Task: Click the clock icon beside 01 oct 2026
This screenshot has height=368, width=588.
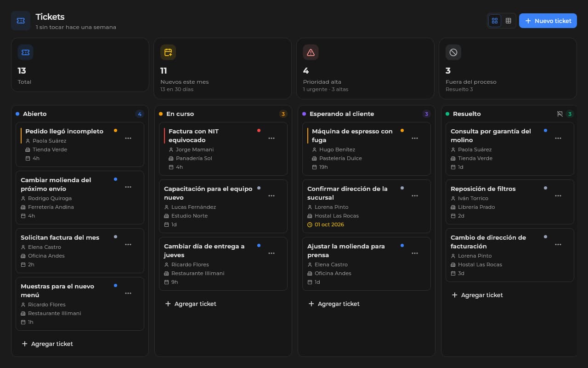Action: point(310,225)
